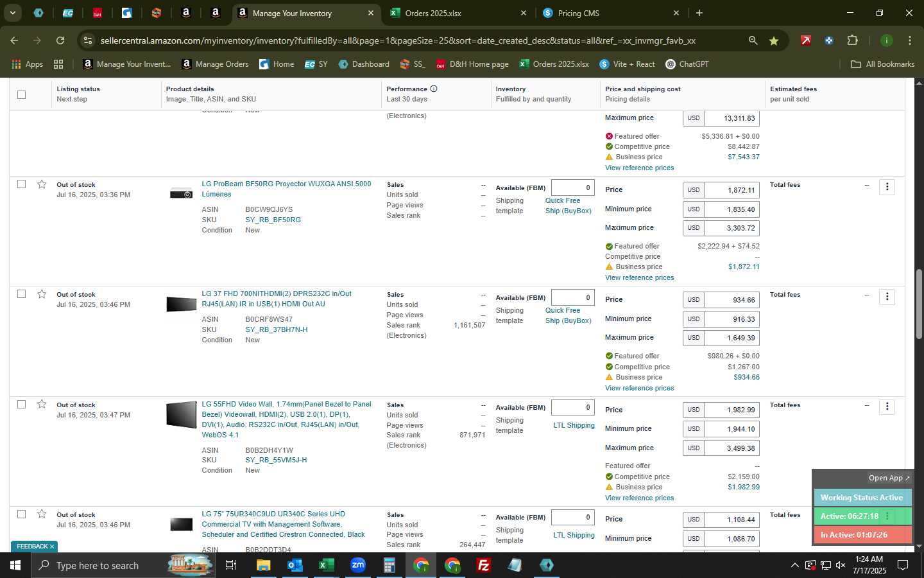The image size is (924, 578).
Task: Open Calculator from the taskbar
Action: click(x=389, y=565)
